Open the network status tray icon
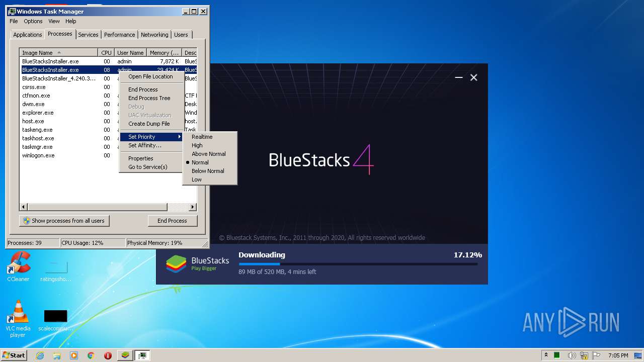This screenshot has height=362, width=644. point(584,355)
